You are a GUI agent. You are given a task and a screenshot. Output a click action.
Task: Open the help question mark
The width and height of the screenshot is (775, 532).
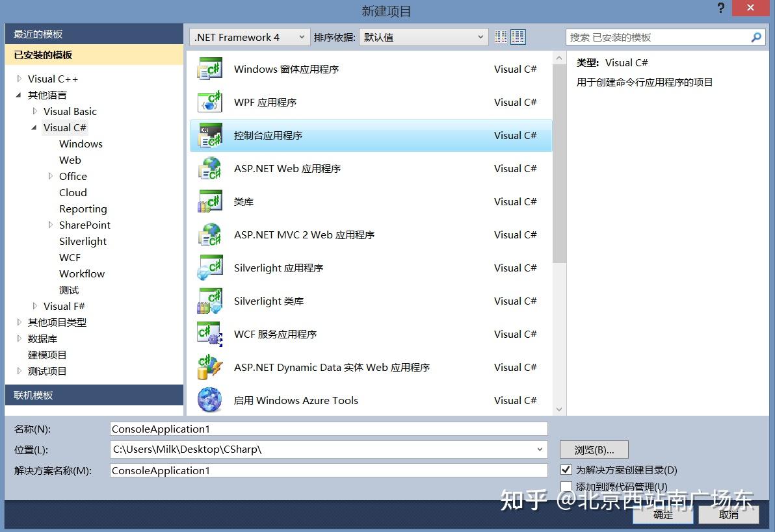[x=720, y=8]
